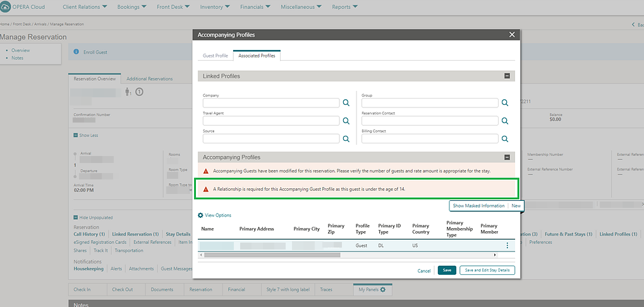Open the Attachments notification link
This screenshot has width=644, height=307.
pyautogui.click(x=142, y=268)
